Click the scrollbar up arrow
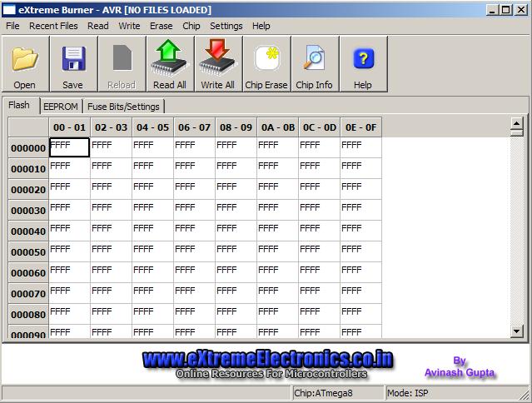This screenshot has height=403, width=532. [517, 123]
